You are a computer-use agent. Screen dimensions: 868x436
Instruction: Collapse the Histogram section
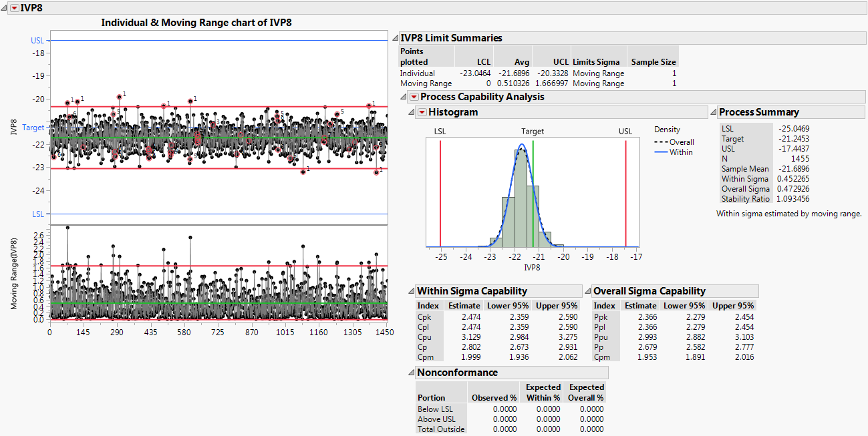click(x=412, y=112)
